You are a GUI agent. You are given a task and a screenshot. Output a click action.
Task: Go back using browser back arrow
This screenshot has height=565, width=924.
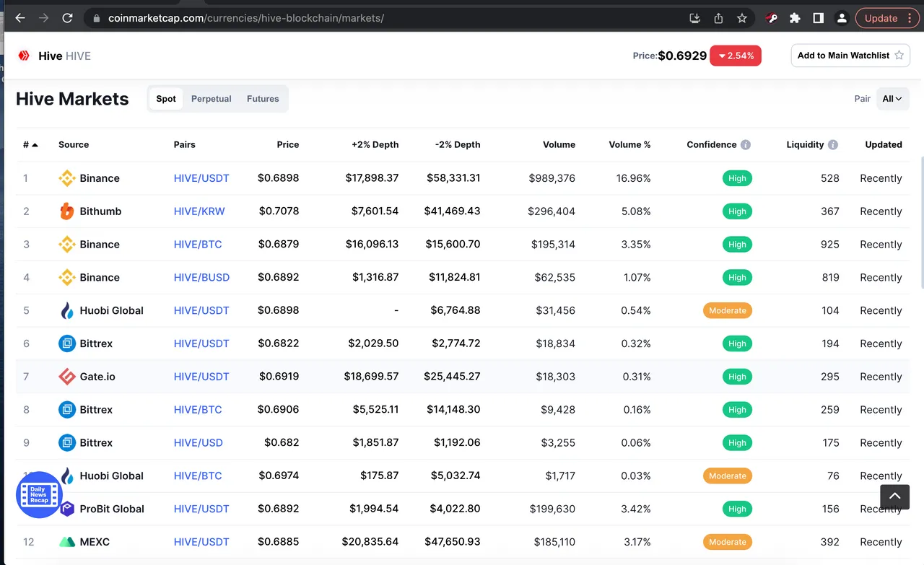[x=20, y=18]
